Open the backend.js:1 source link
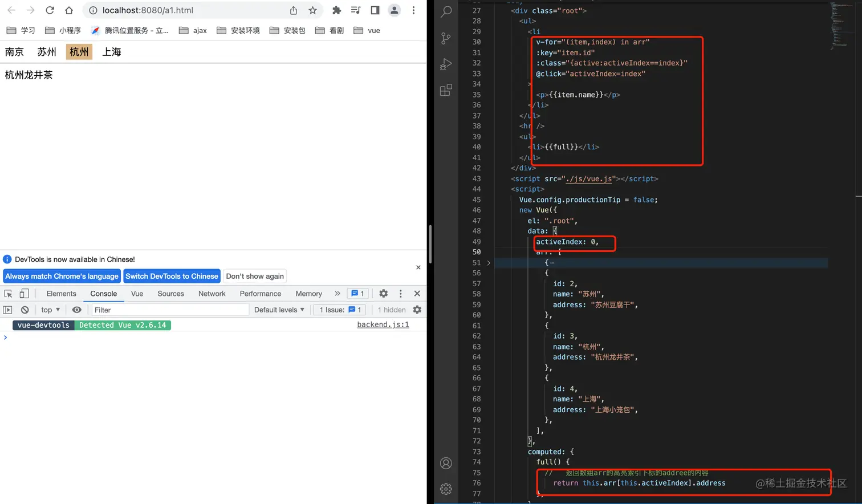Screen dimensions: 862x504 tap(383, 324)
